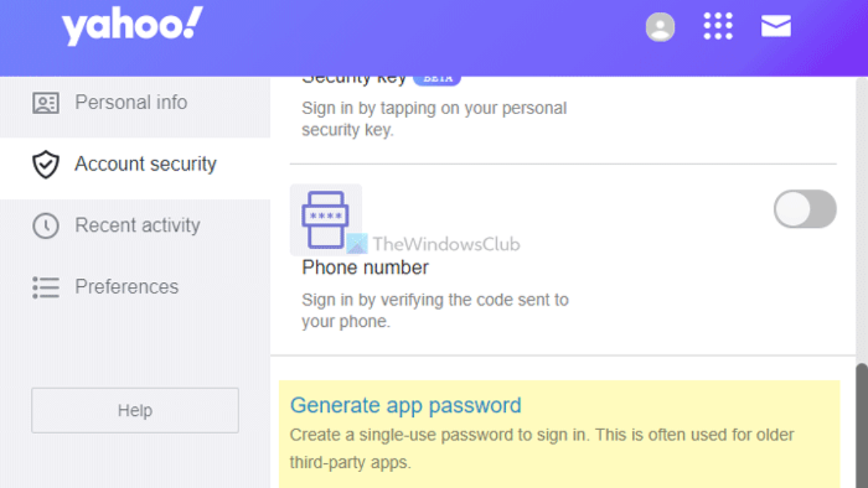Open the Mail envelope icon
Screen dimensions: 868x488
[776, 27]
